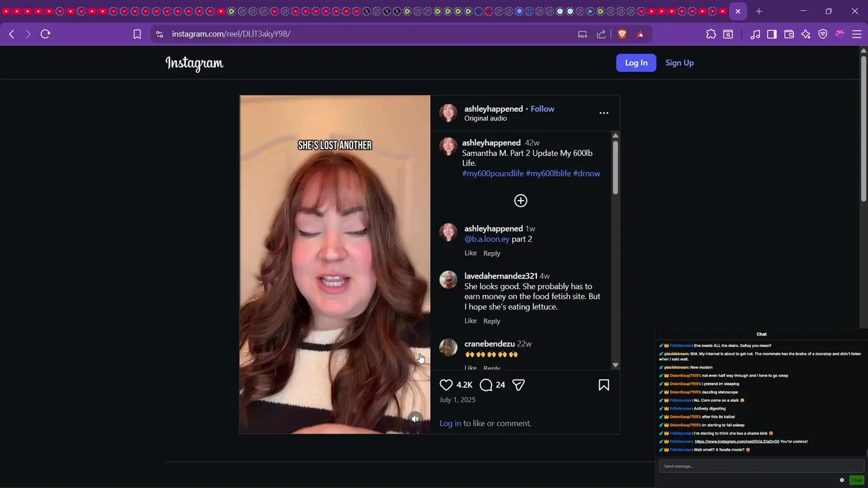Open the three-dot more options menu

point(604,113)
